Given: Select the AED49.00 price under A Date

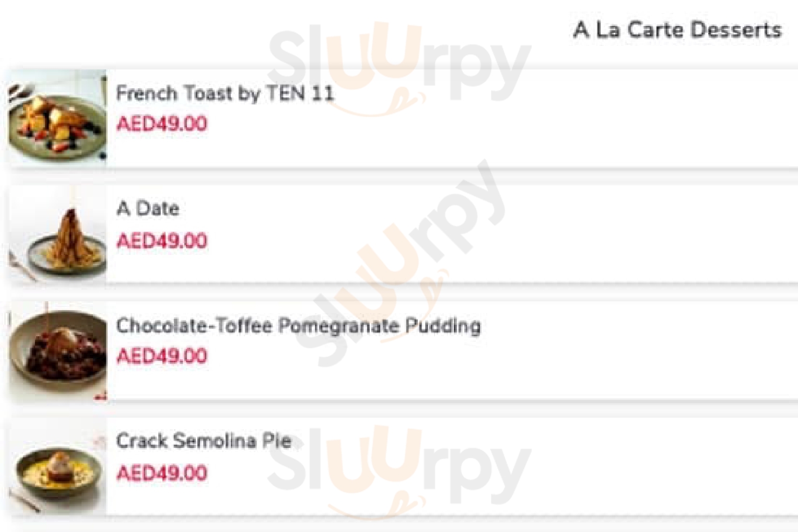Looking at the screenshot, I should point(162,241).
